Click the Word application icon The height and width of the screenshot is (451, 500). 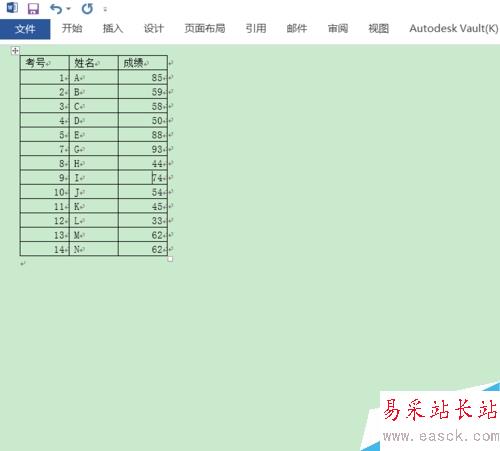tap(12, 8)
